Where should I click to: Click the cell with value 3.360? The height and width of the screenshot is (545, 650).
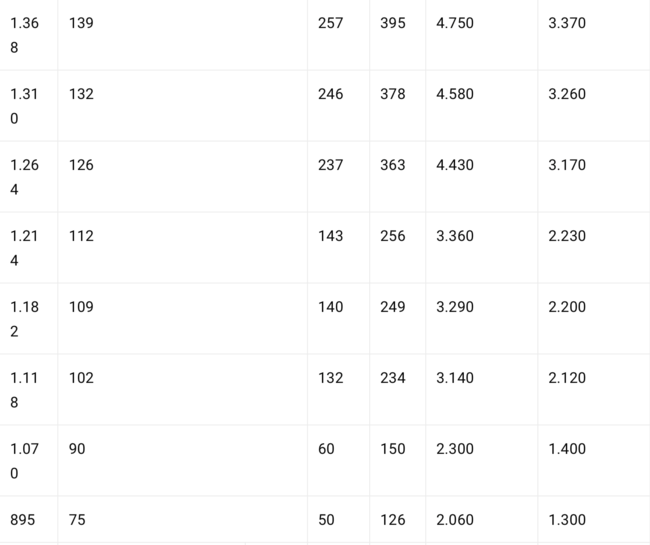point(481,247)
